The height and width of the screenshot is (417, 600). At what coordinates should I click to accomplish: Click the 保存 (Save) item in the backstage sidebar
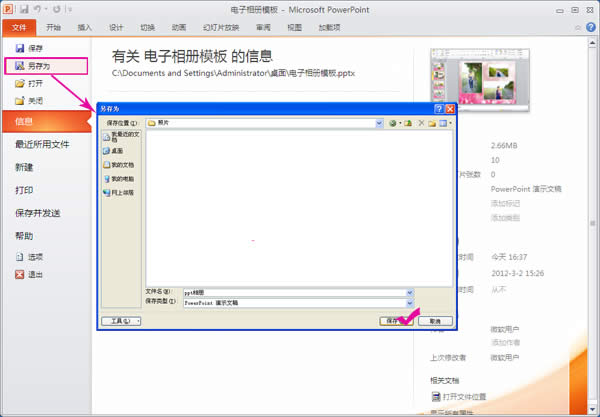click(x=35, y=48)
